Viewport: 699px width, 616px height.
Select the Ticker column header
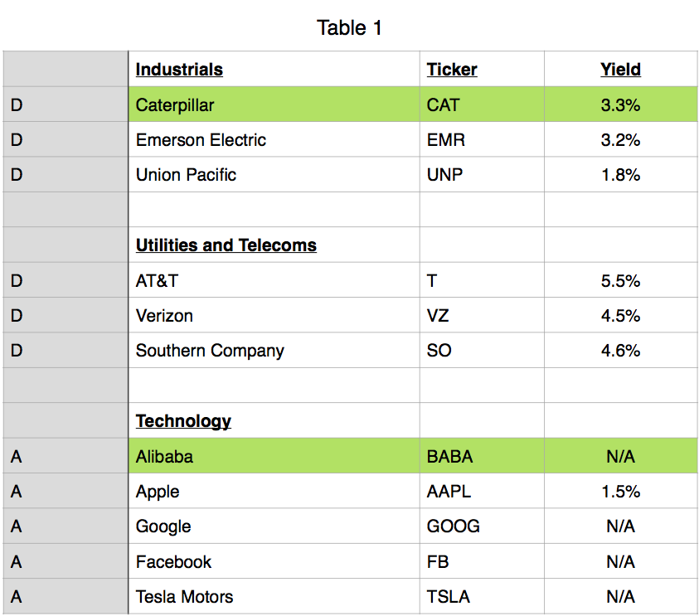click(452, 70)
